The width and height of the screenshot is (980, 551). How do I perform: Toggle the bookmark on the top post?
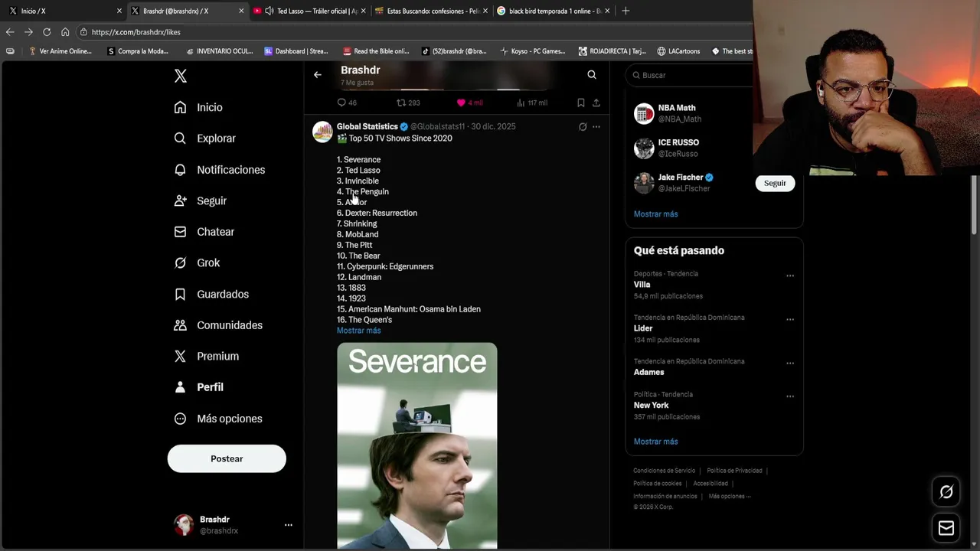tap(580, 103)
